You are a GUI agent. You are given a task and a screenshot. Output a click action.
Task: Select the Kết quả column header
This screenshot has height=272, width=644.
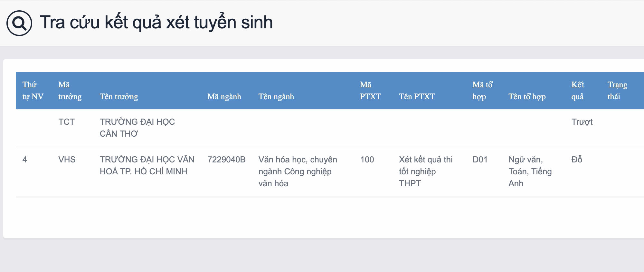(x=578, y=91)
